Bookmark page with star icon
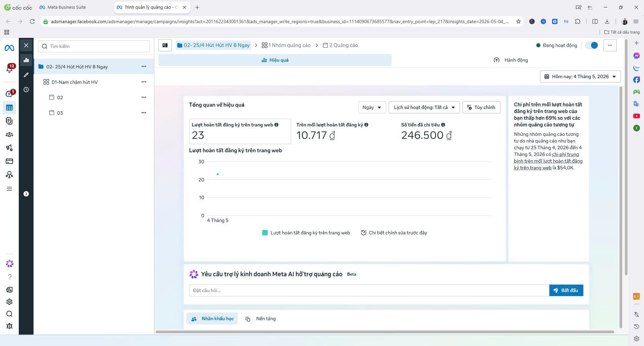The height and width of the screenshot is (346, 644). 519,21
